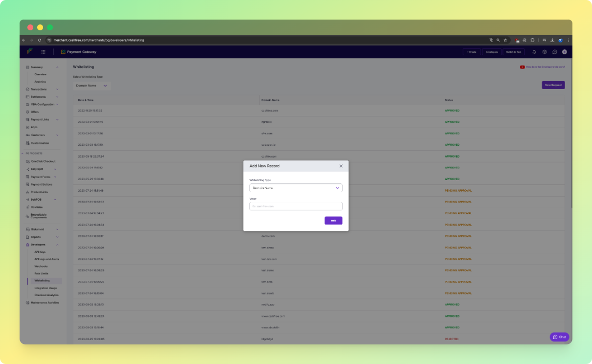Expand the Payment Forms chevron
Screen dimensions: 592x364
click(x=55, y=177)
